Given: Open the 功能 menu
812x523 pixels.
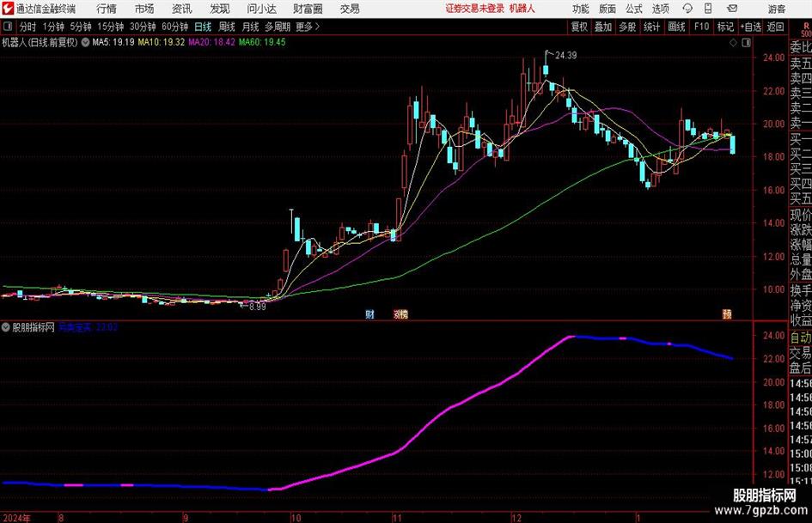Looking at the screenshot, I should point(581,9).
